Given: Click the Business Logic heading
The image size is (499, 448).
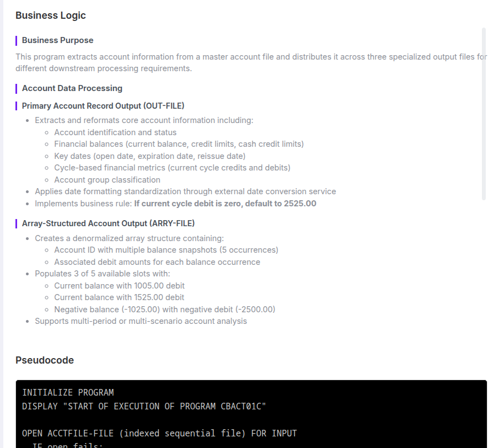Looking at the screenshot, I should click(51, 15).
